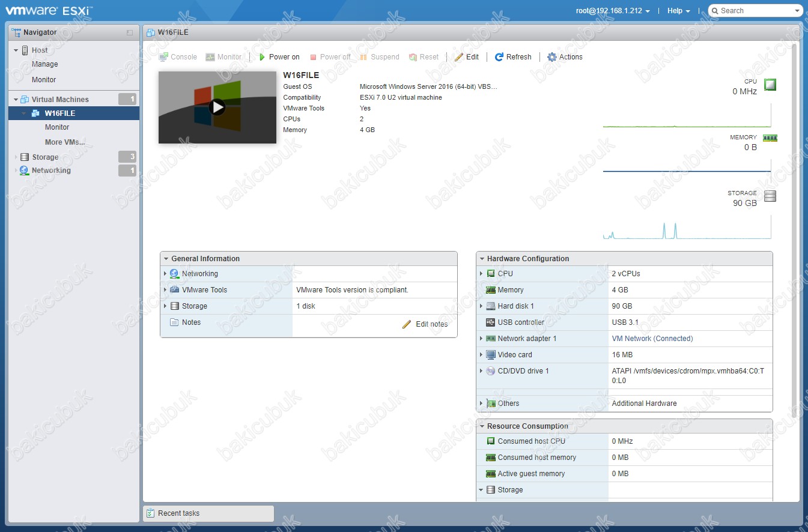The image size is (808, 532).
Task: Click the Actions button label
Action: pyautogui.click(x=571, y=57)
